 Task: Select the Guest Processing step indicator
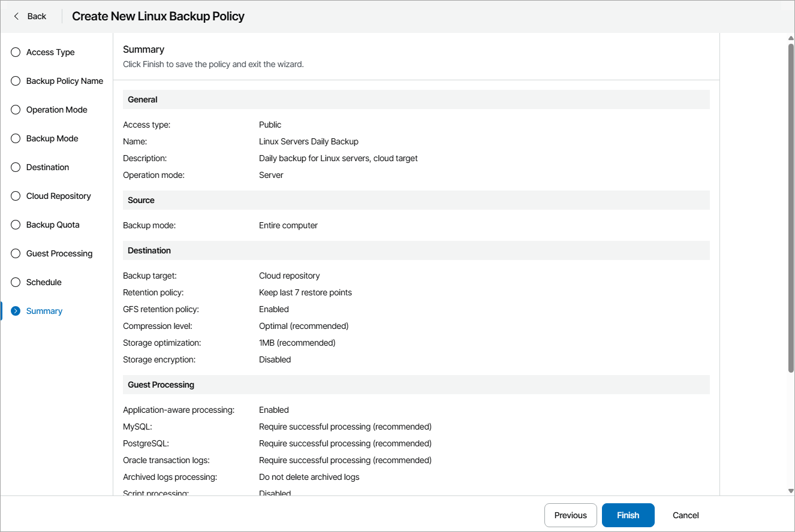[16, 253]
